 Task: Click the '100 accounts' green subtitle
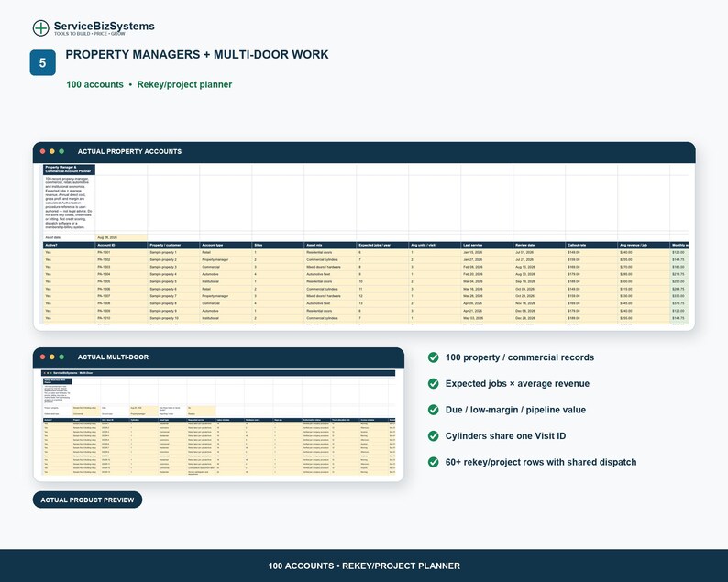pyautogui.click(x=94, y=84)
